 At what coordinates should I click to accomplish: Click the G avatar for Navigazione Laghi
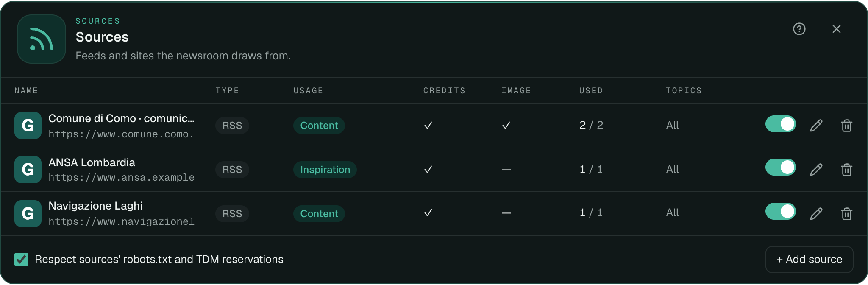[x=28, y=214]
